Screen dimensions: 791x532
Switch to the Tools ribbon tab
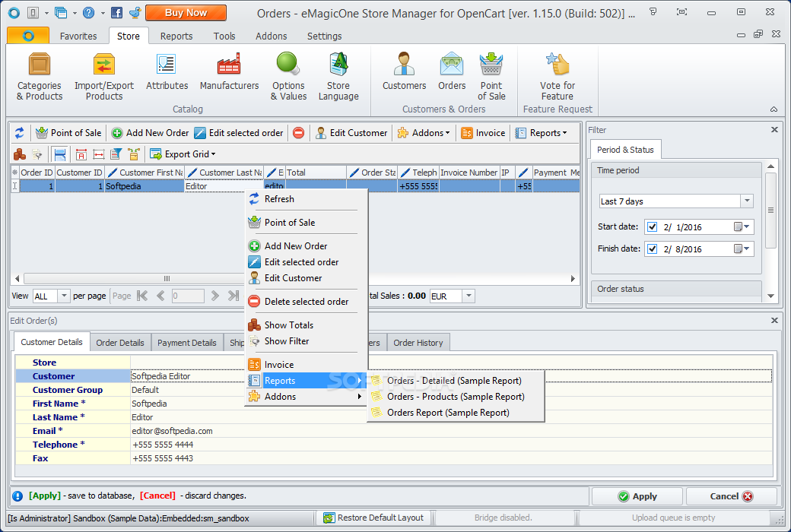pyautogui.click(x=224, y=36)
